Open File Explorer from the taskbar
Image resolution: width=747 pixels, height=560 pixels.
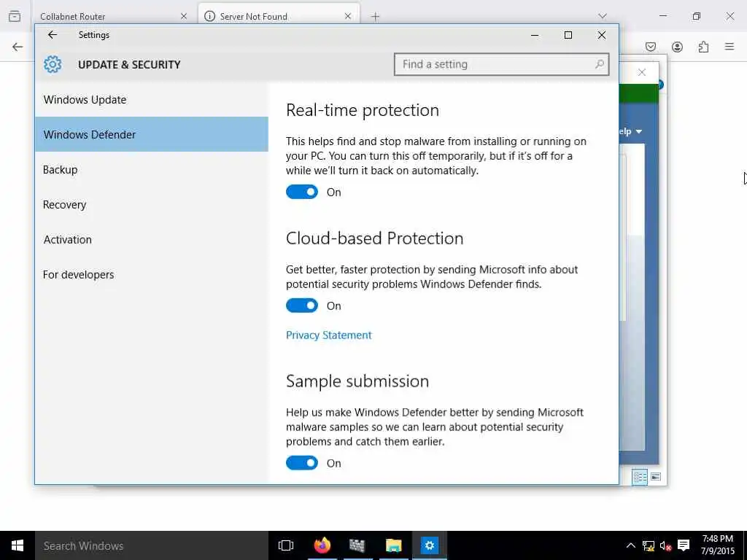tap(393, 545)
